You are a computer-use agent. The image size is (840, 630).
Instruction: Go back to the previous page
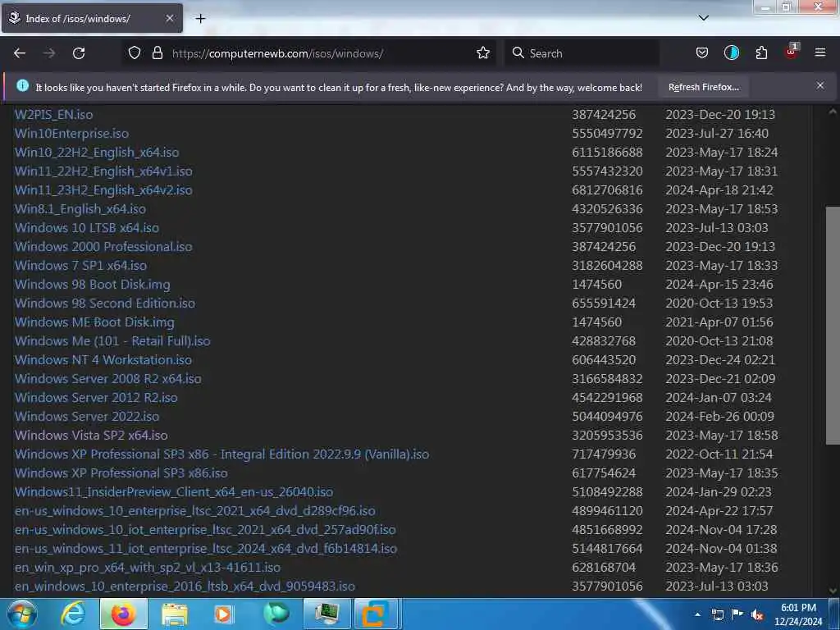click(20, 53)
